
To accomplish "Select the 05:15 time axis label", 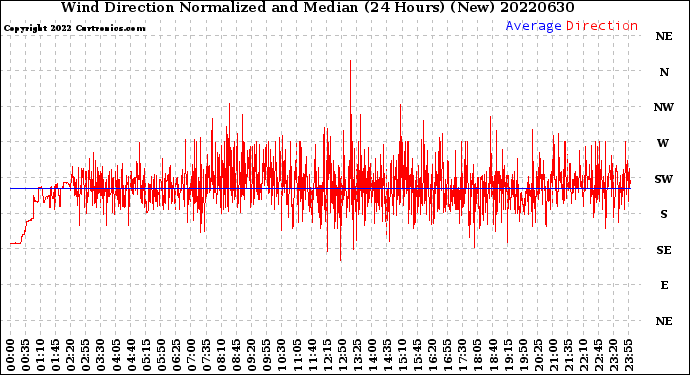I will pos(146,355).
